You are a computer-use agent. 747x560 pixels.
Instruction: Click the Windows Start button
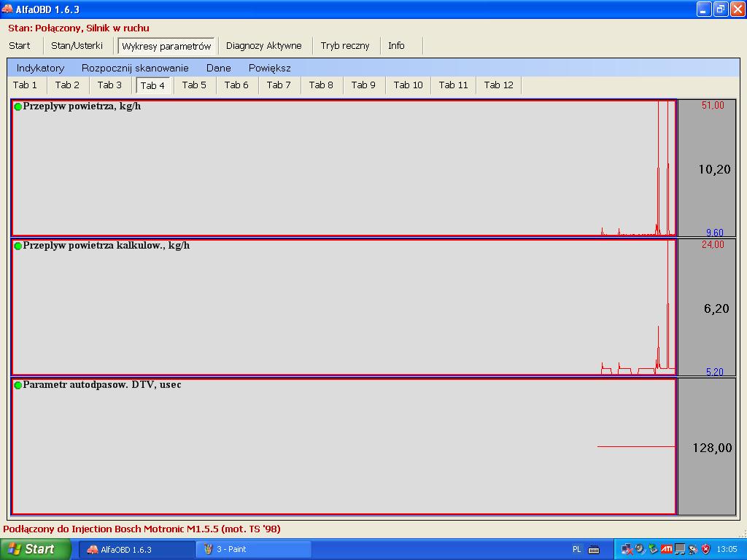[x=36, y=549]
